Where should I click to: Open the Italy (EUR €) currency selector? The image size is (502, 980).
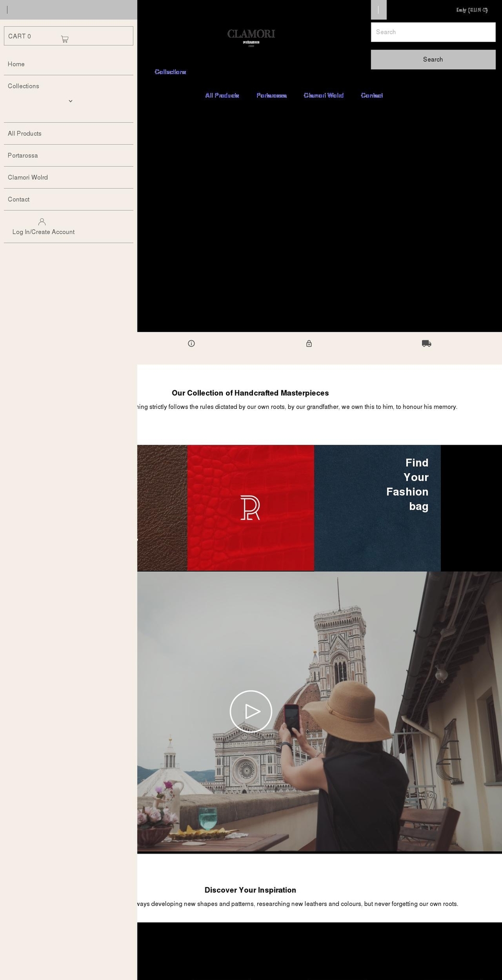click(x=472, y=10)
